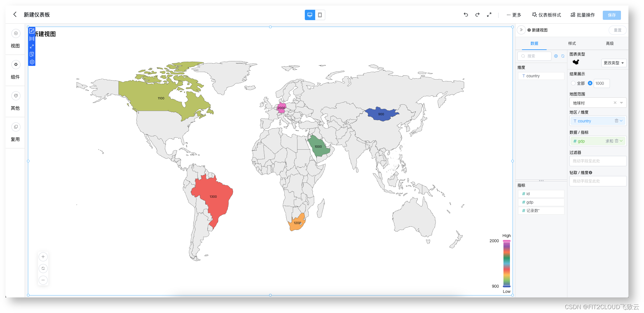The image size is (644, 313).
Task: Click the 求和 aggregation label on gdp
Action: point(609,141)
